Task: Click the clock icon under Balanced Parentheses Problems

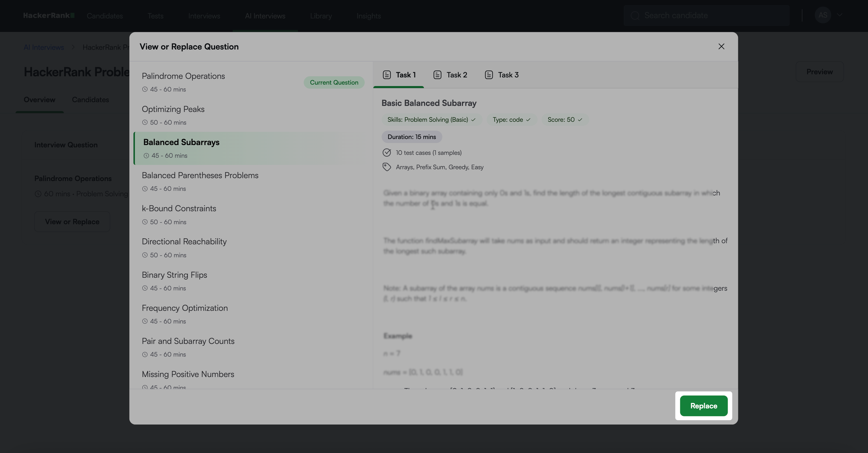Action: 145,189
